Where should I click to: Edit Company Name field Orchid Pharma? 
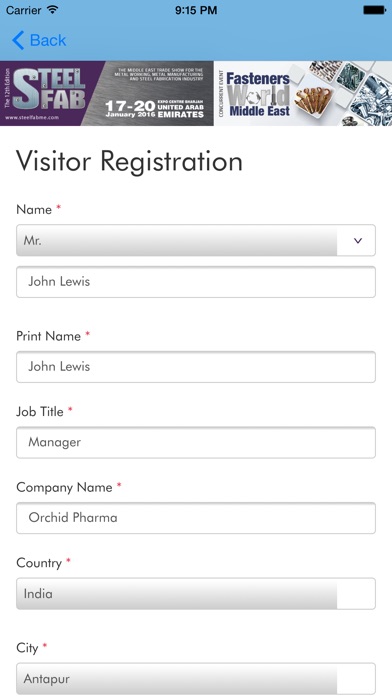click(x=196, y=518)
